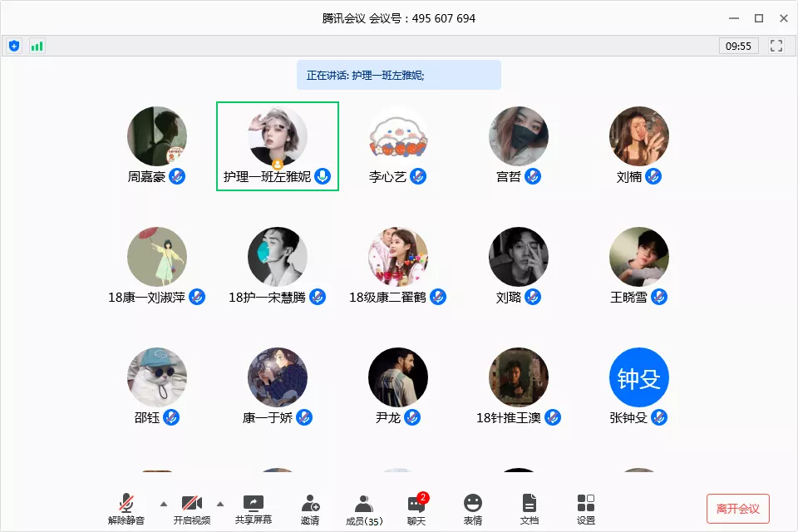Viewport: 798px width, 532px height.
Task: Select 18级康二翟鹤 avatar
Action: (x=398, y=257)
